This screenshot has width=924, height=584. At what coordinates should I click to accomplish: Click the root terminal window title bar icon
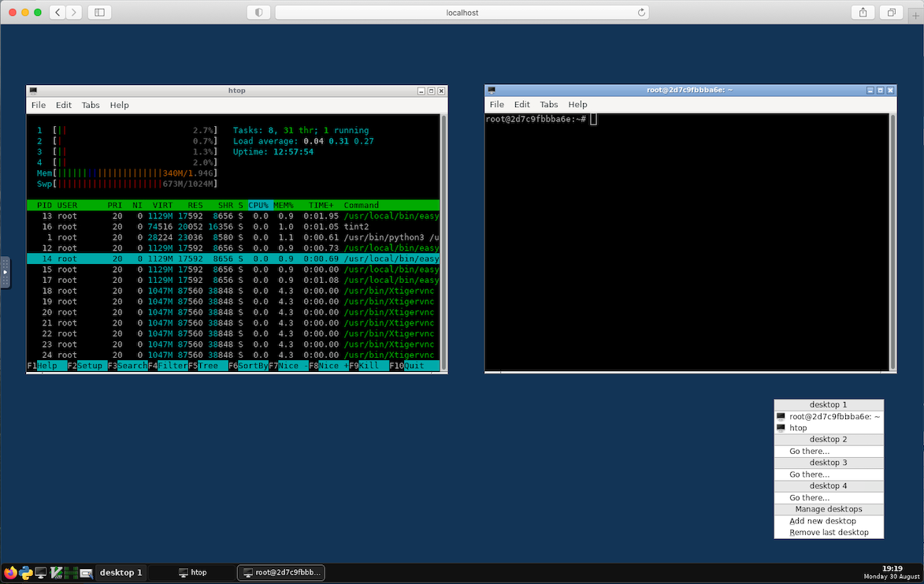492,90
